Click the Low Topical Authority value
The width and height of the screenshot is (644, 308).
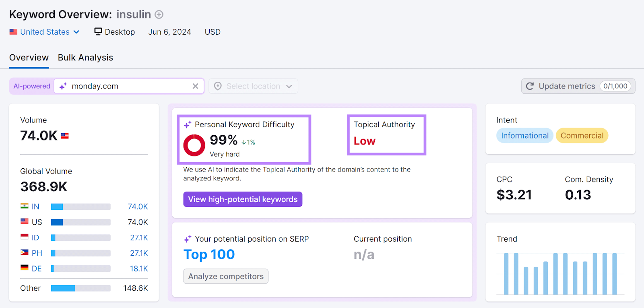[365, 141]
